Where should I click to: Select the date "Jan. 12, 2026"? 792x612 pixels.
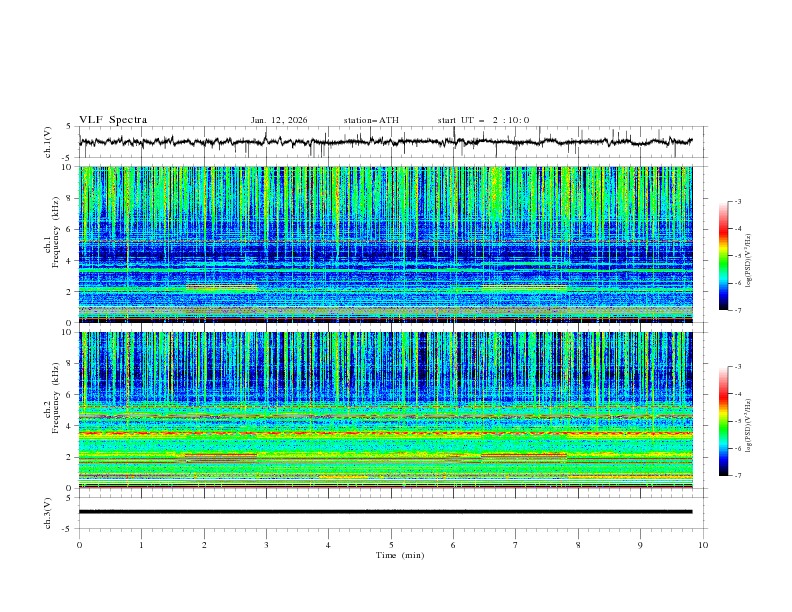pyautogui.click(x=279, y=120)
